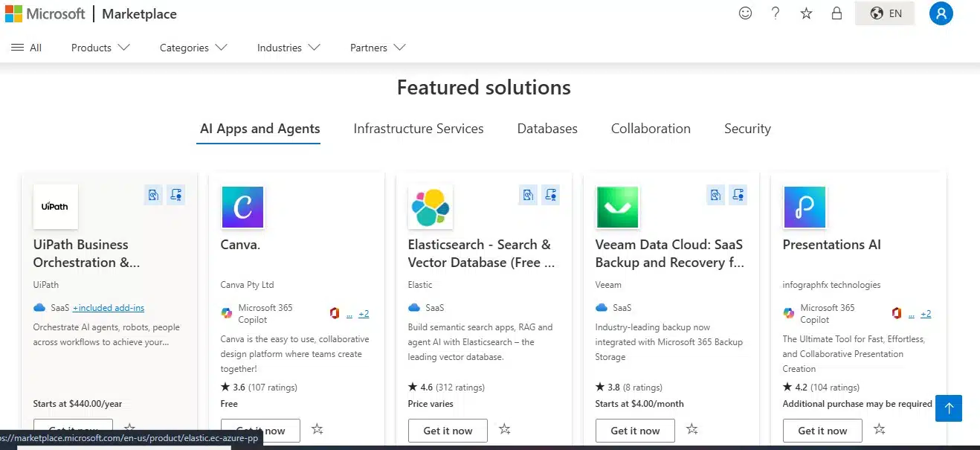Favorite the Presentations AI card with star
The height and width of the screenshot is (450, 980).
pos(879,428)
